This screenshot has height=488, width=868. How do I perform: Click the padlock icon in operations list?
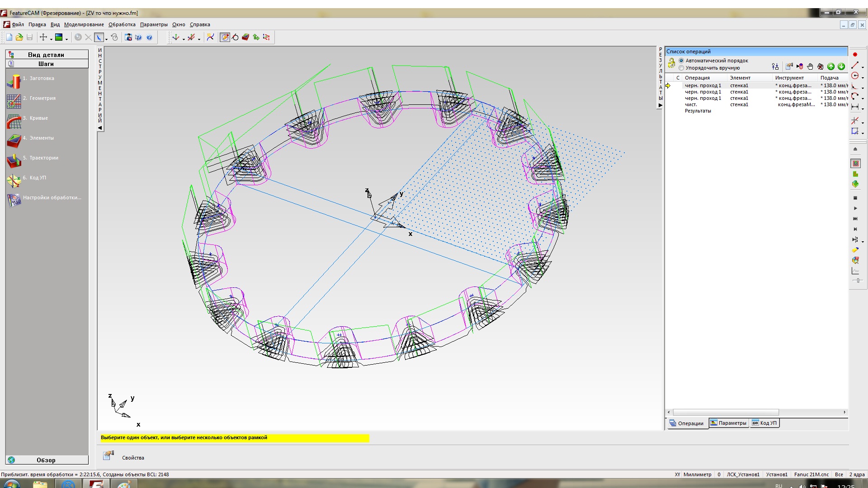point(671,63)
